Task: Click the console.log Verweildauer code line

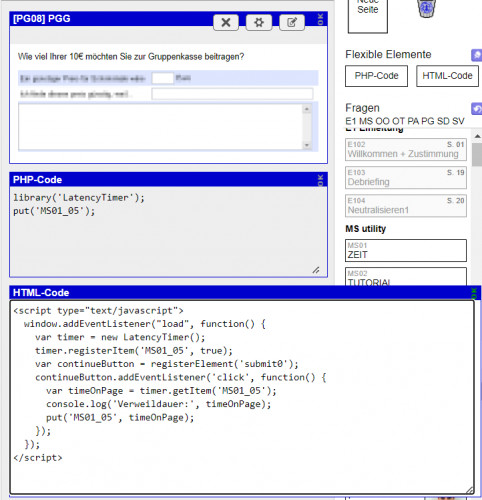Action: click(x=159, y=404)
